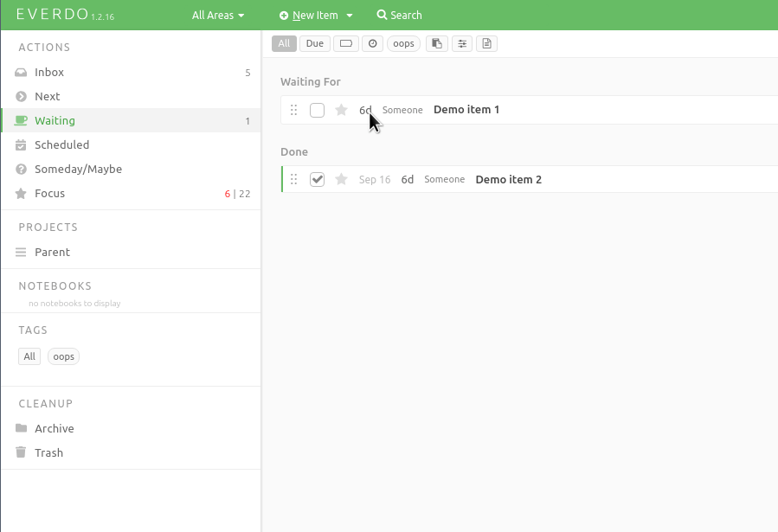The image size is (778, 532).
Task: Check the Demo item 1 checkbox
Action: point(317,110)
